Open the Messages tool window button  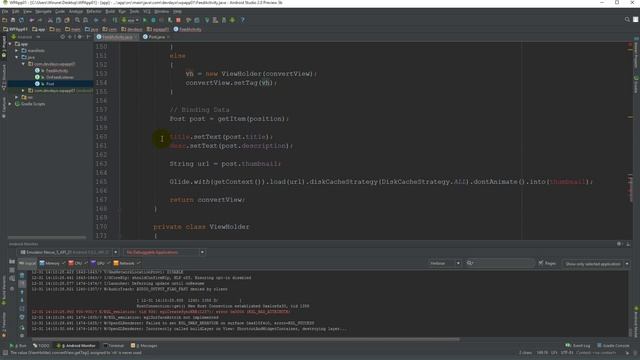144,346
